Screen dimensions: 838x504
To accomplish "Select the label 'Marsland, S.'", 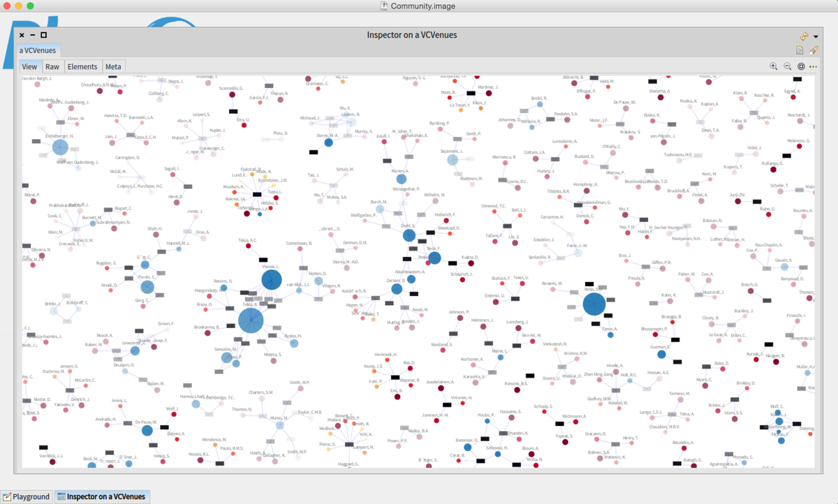I will pos(442,345).
